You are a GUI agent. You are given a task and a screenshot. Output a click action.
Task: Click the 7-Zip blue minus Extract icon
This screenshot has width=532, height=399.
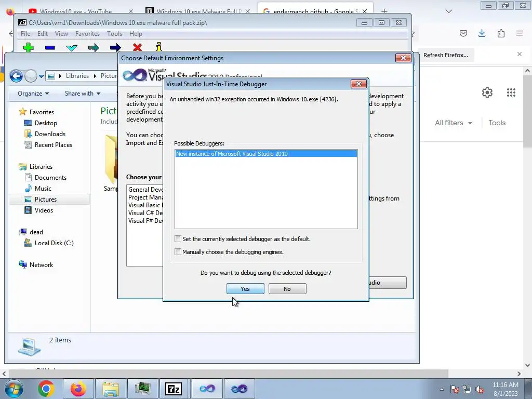pos(50,48)
